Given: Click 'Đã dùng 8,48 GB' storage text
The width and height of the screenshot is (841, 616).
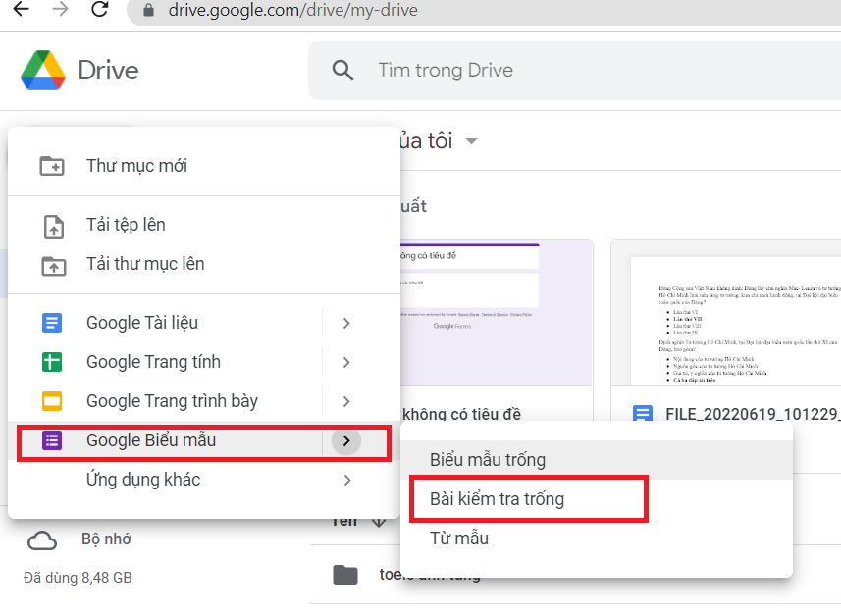Looking at the screenshot, I should (x=78, y=578).
